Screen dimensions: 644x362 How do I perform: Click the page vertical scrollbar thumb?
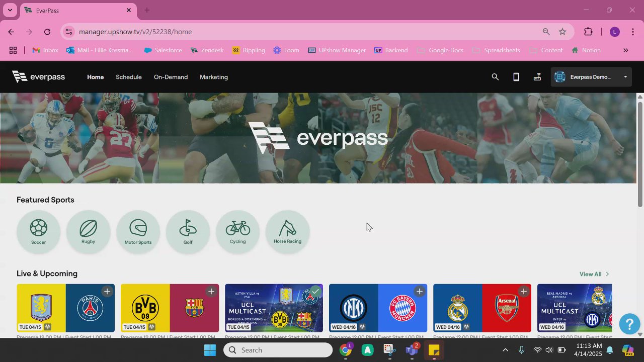[x=640, y=153]
